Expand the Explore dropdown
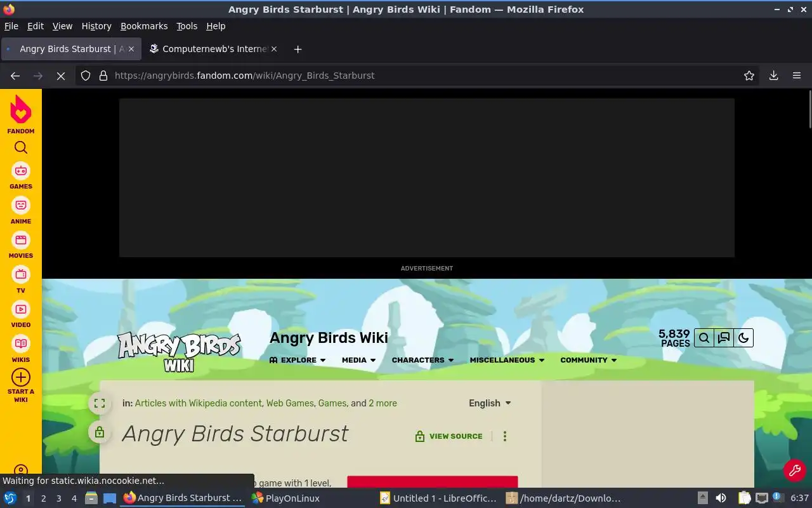The image size is (812, 508). click(x=298, y=360)
